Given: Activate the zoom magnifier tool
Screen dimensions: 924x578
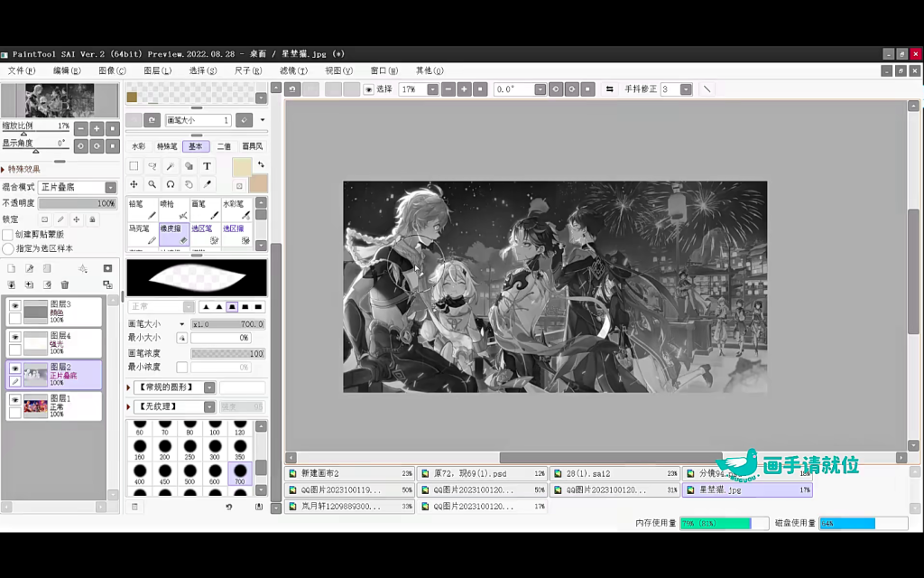Looking at the screenshot, I should pyautogui.click(x=152, y=184).
